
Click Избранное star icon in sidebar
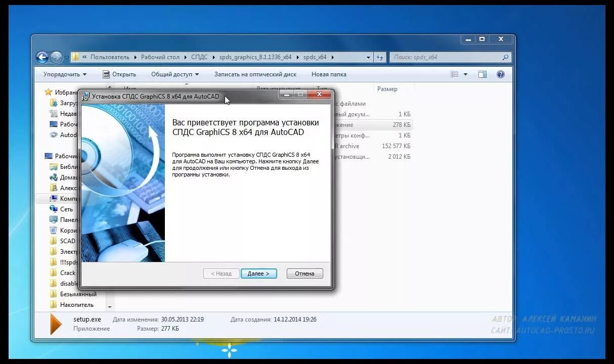[49, 92]
